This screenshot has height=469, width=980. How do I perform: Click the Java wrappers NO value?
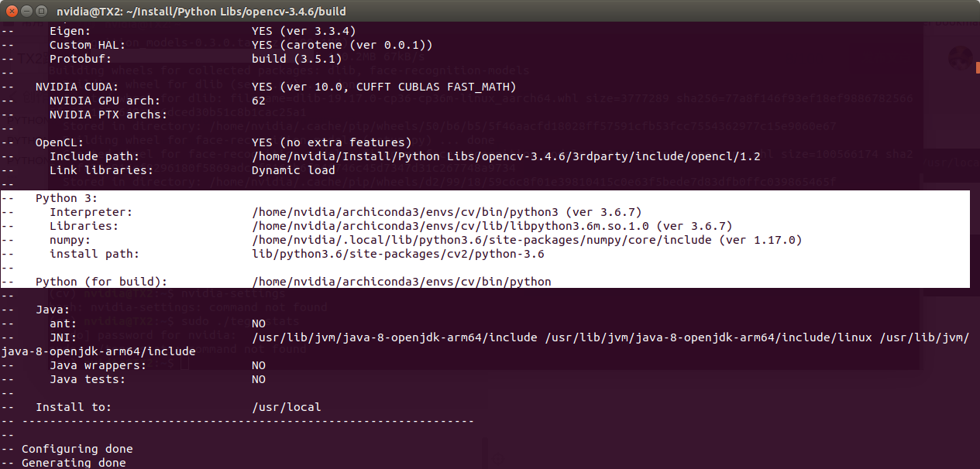258,365
